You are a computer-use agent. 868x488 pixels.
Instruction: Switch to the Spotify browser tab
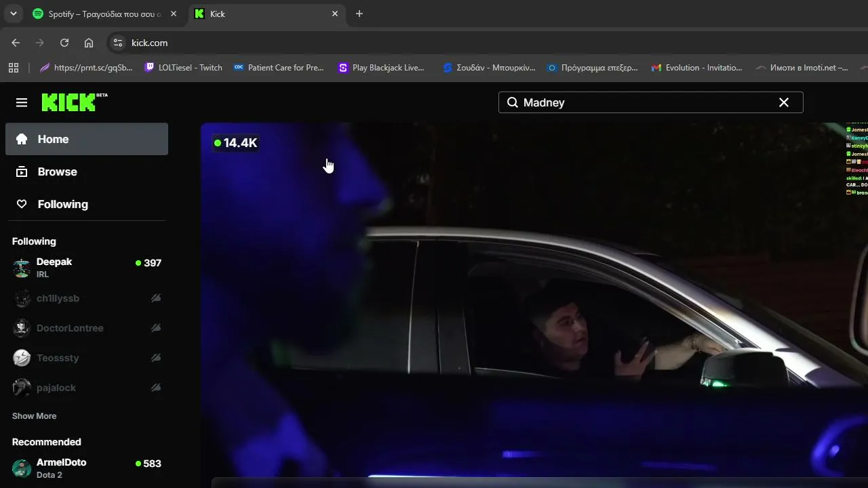(105, 14)
